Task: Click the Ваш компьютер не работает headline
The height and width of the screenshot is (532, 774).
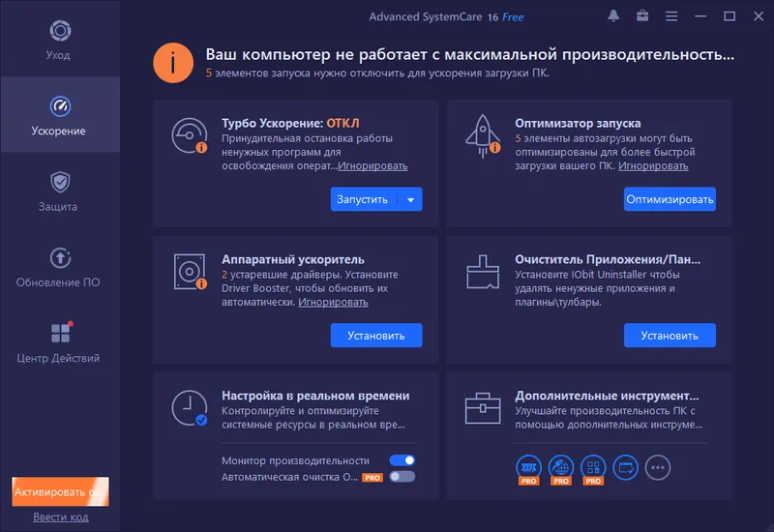Action: [x=470, y=54]
